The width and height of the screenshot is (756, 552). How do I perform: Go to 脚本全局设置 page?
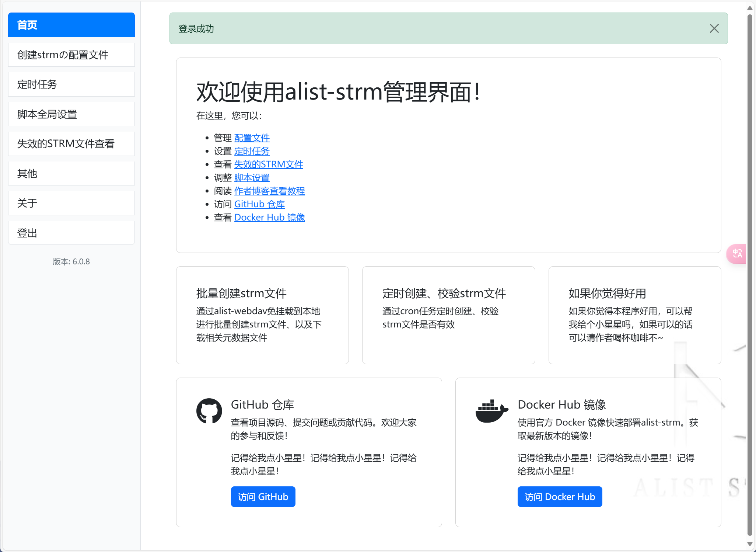click(71, 114)
